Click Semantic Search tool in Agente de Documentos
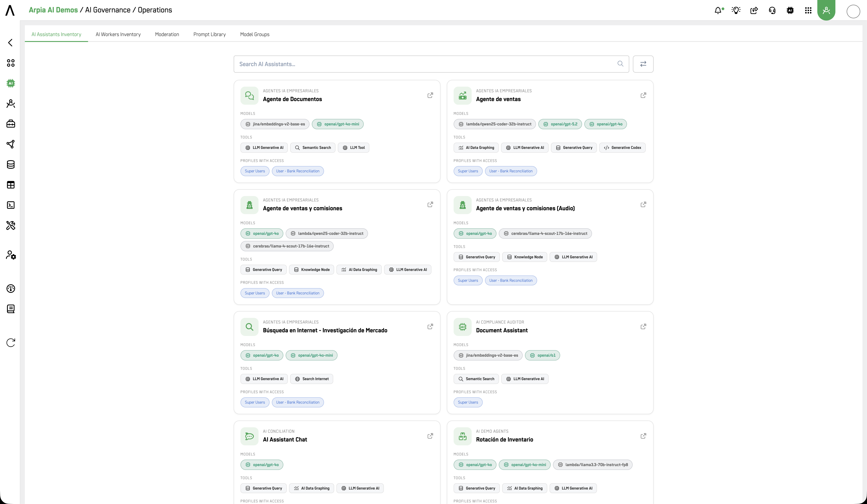This screenshot has height=504, width=867. [312, 148]
